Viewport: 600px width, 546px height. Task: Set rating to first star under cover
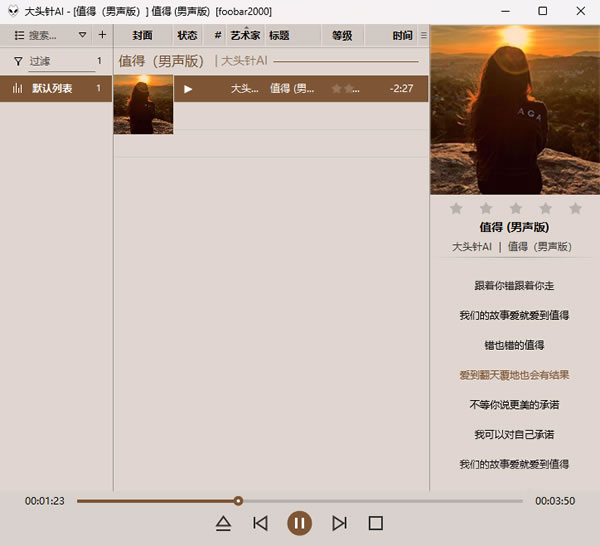(x=456, y=208)
